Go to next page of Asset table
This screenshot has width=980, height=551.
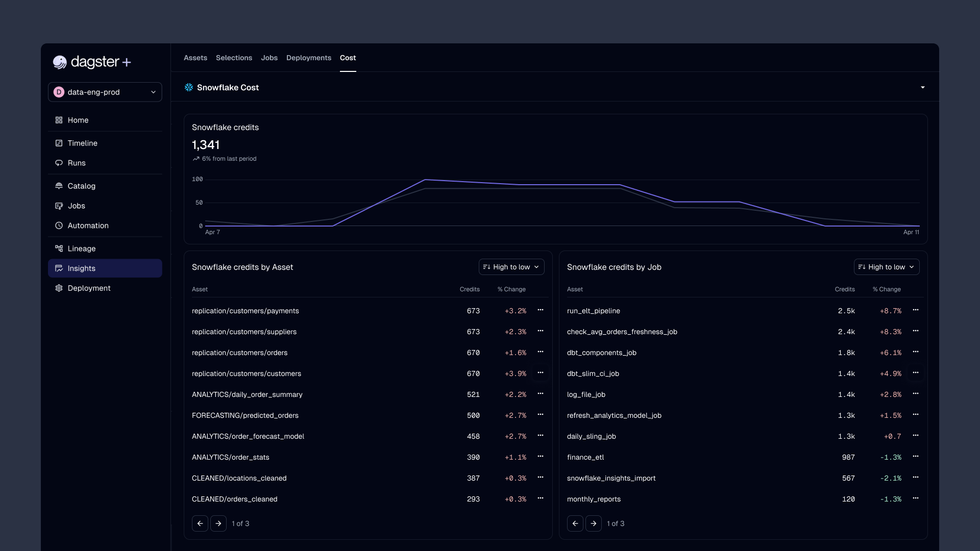(x=218, y=523)
